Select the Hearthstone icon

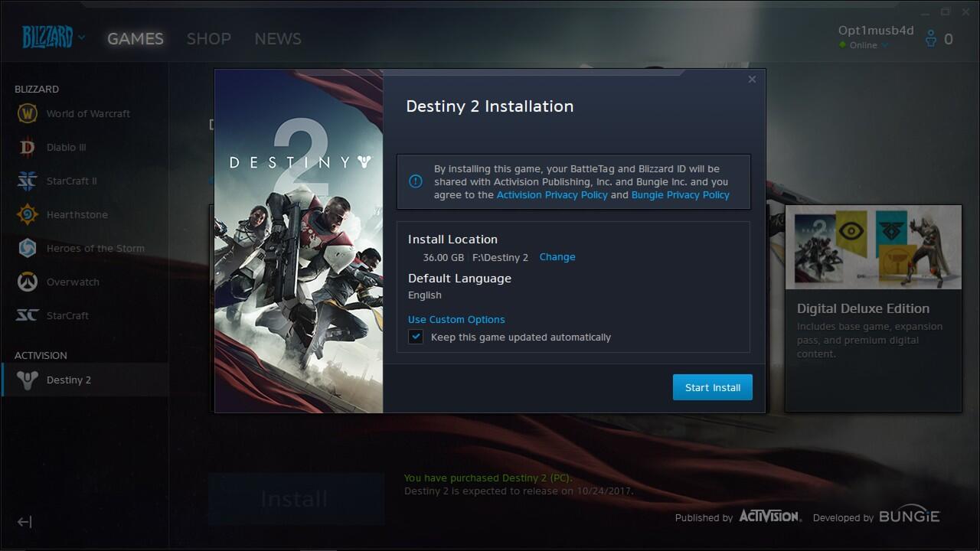[x=27, y=214]
